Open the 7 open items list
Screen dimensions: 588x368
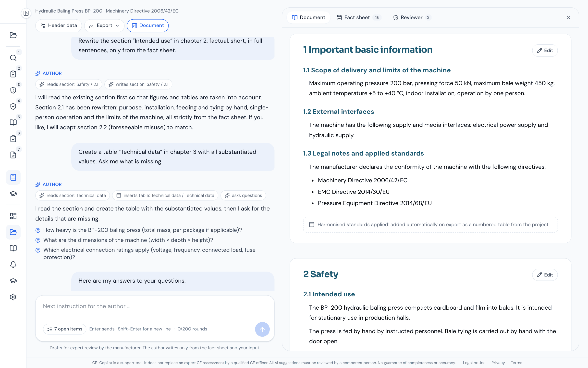click(65, 329)
